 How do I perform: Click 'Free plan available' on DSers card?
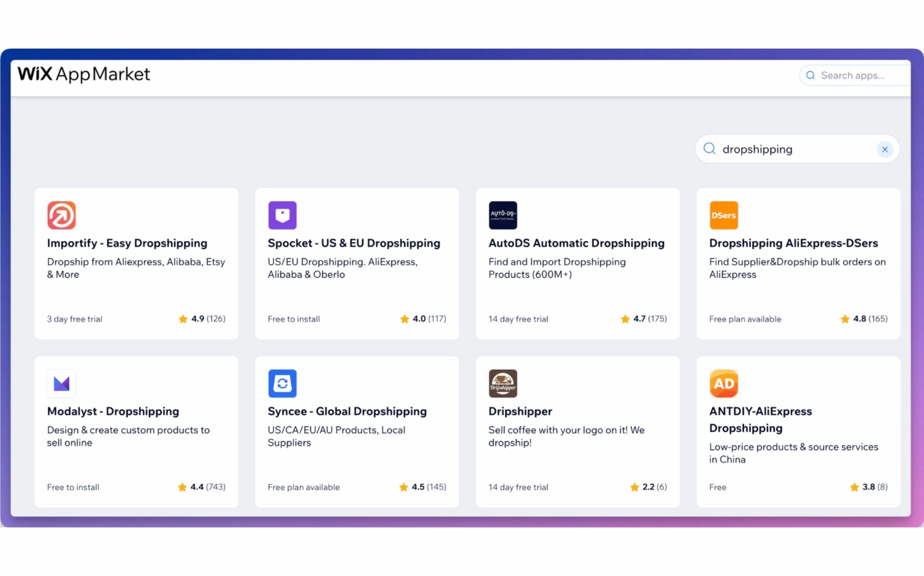pyautogui.click(x=745, y=319)
